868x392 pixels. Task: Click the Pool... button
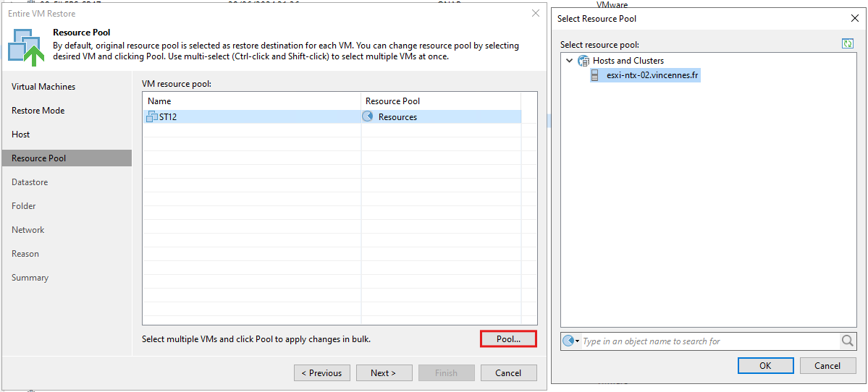point(509,339)
